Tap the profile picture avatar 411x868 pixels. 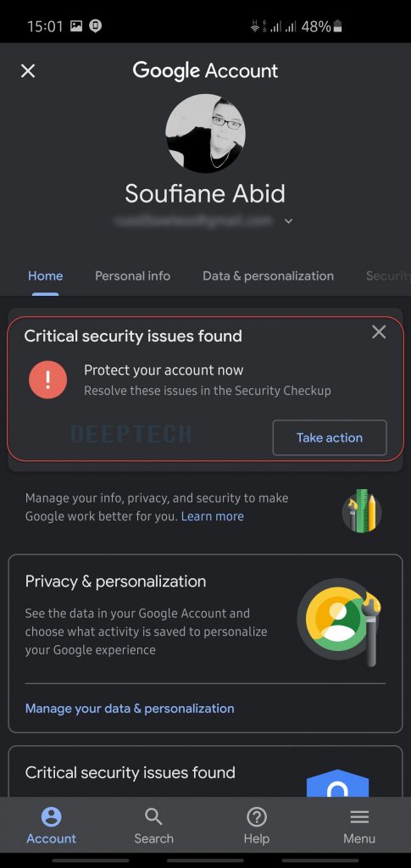205,133
